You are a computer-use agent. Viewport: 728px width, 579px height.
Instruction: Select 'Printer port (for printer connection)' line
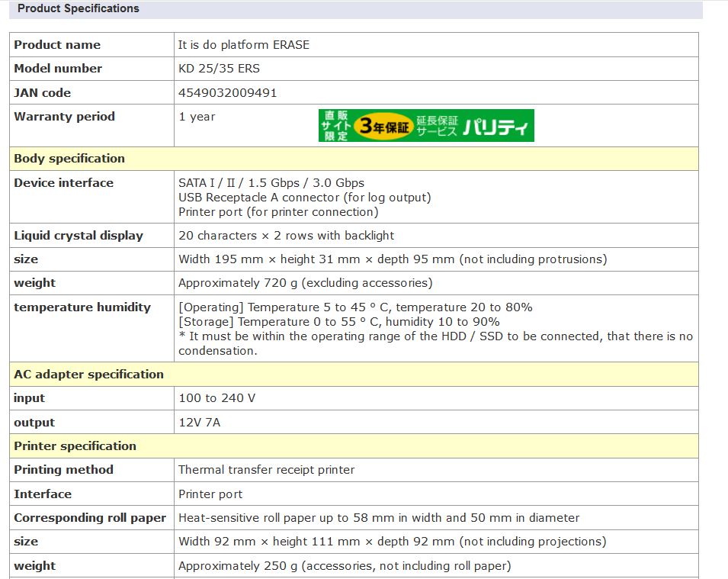click(278, 212)
